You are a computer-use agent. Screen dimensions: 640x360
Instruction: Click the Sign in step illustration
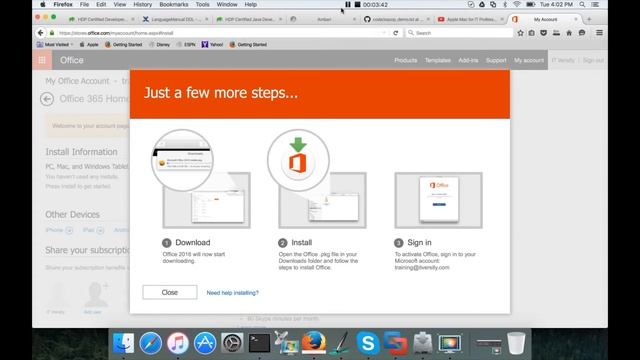438,200
